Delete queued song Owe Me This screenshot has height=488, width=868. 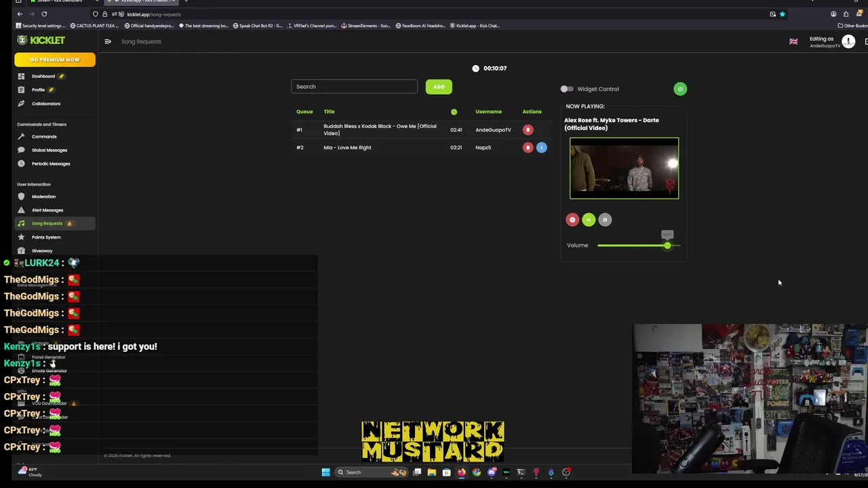528,129
